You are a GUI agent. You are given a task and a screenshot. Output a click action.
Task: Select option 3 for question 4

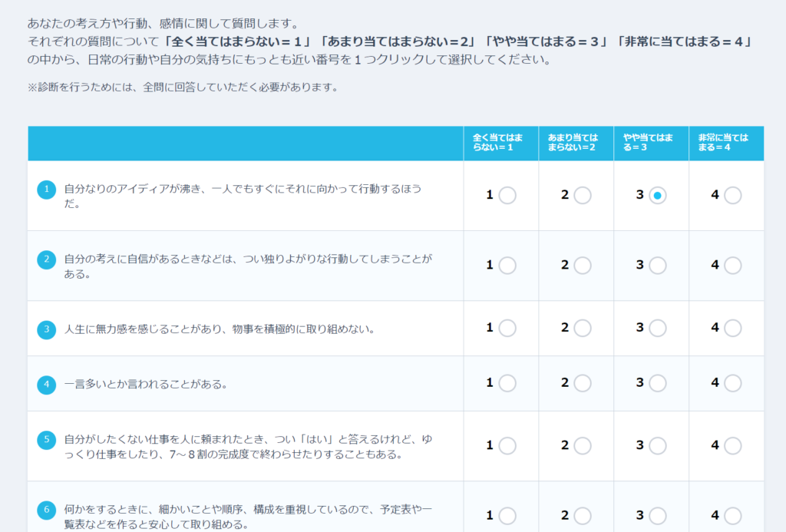tap(658, 383)
